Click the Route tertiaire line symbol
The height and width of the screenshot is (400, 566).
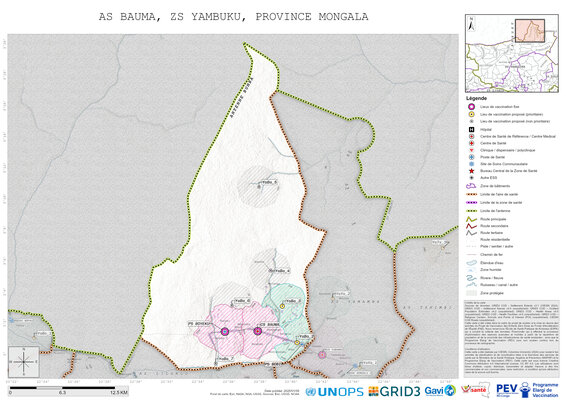point(471,233)
